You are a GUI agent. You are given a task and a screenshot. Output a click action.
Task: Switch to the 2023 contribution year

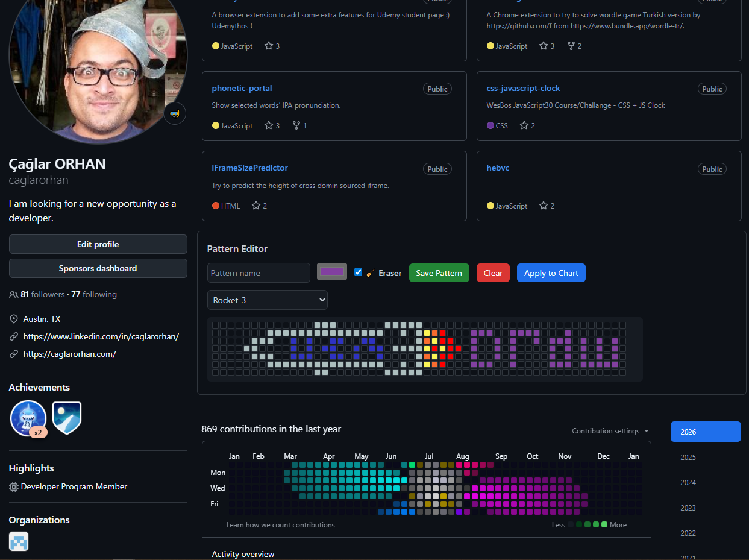688,508
